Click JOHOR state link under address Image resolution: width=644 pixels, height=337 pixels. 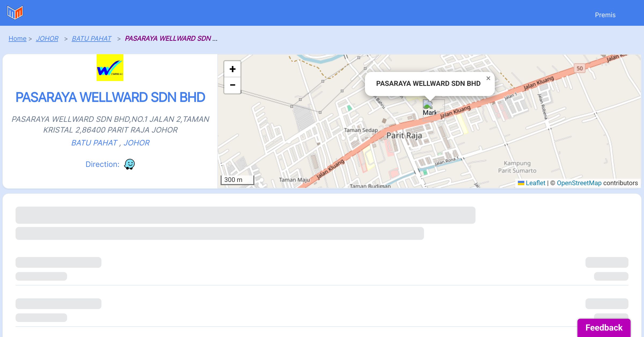tap(137, 143)
